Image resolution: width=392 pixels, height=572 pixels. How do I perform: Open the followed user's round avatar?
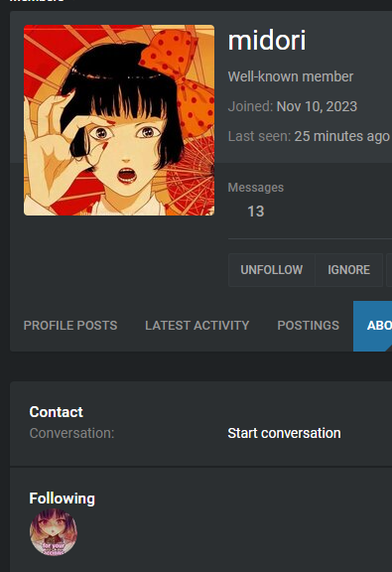[x=54, y=532]
